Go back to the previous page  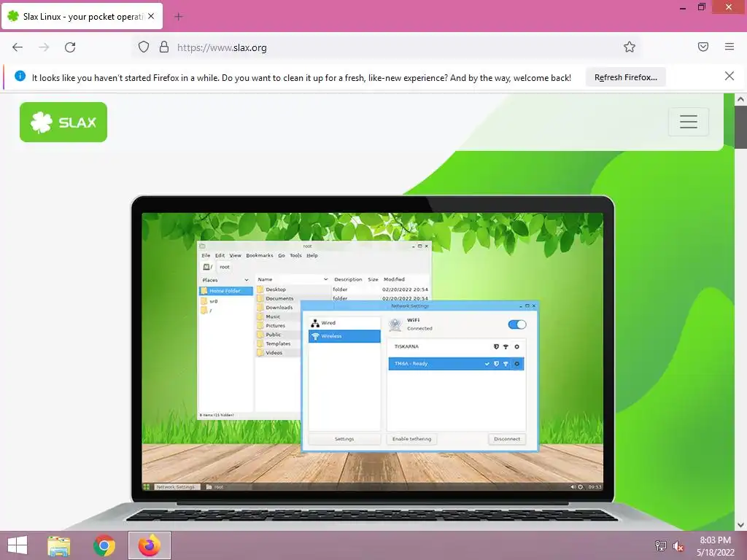18,47
